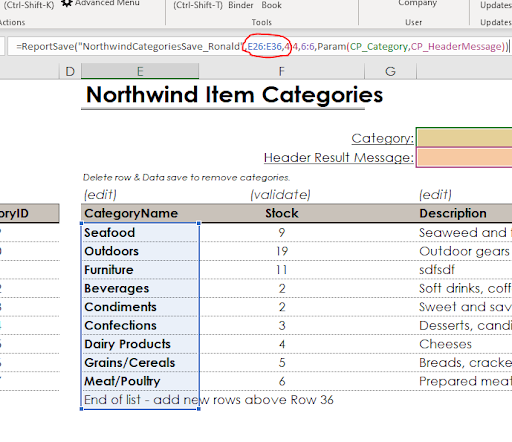This screenshot has width=512, height=442.
Task: Select the Furniture category cell
Action: (140, 270)
